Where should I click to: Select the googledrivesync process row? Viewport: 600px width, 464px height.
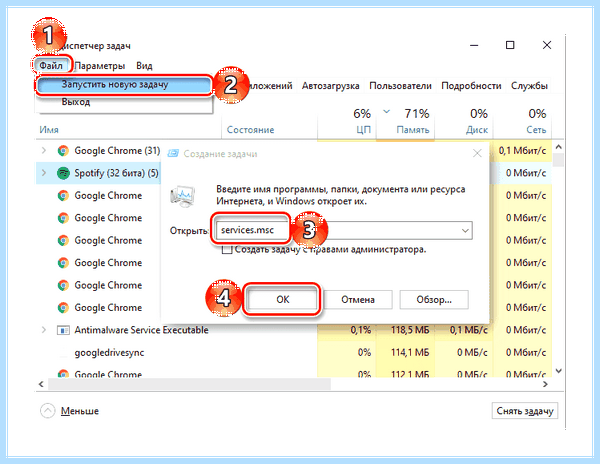point(294,352)
